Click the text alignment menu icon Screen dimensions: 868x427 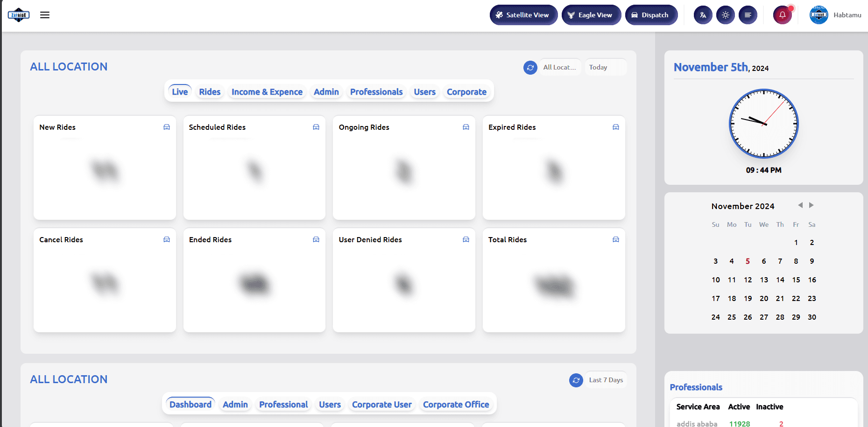point(748,15)
